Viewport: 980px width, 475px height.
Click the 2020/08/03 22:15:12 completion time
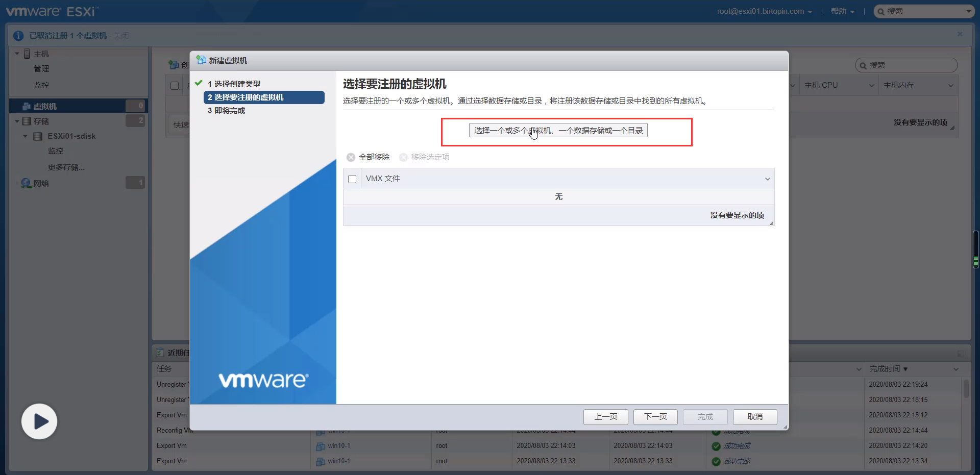tap(898, 415)
